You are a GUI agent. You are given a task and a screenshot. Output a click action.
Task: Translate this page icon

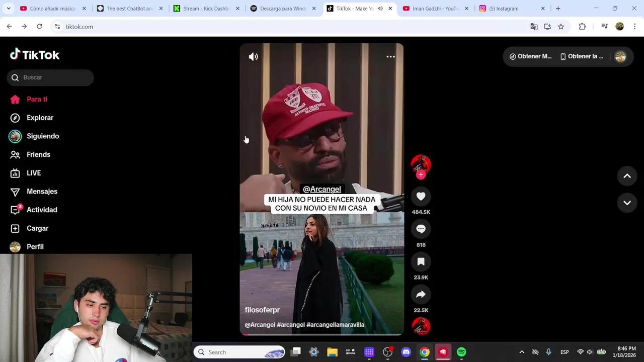(x=534, y=27)
